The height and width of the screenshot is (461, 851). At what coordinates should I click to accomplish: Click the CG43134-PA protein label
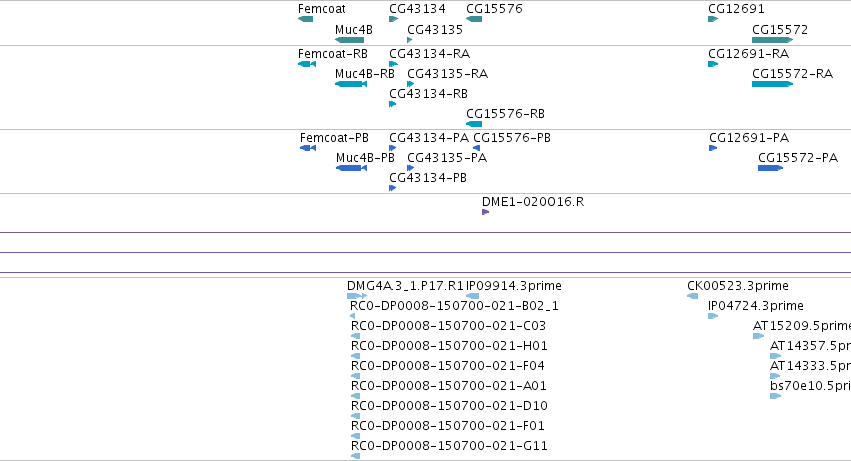coord(429,138)
